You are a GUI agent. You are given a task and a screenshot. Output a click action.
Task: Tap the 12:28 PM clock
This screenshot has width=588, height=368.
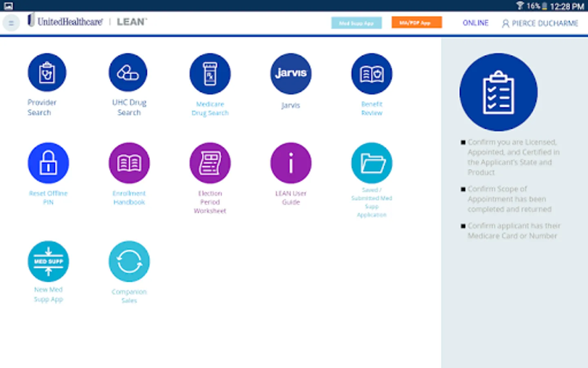click(x=567, y=6)
